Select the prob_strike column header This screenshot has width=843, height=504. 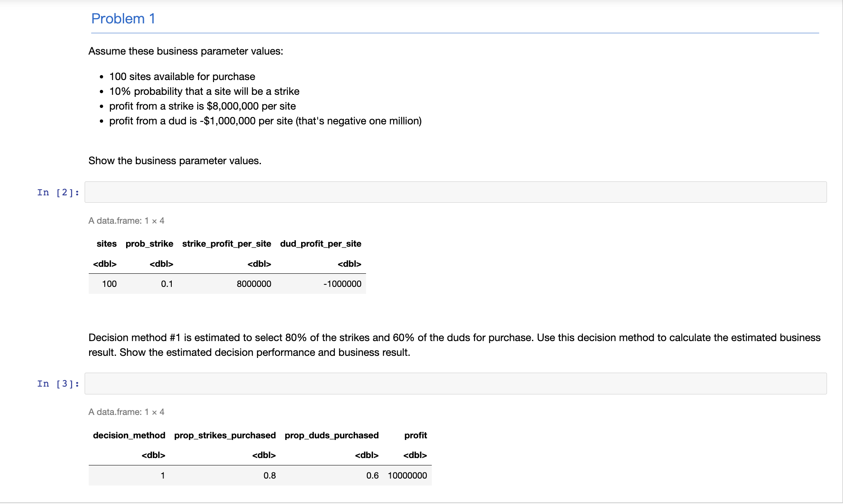[x=150, y=243]
